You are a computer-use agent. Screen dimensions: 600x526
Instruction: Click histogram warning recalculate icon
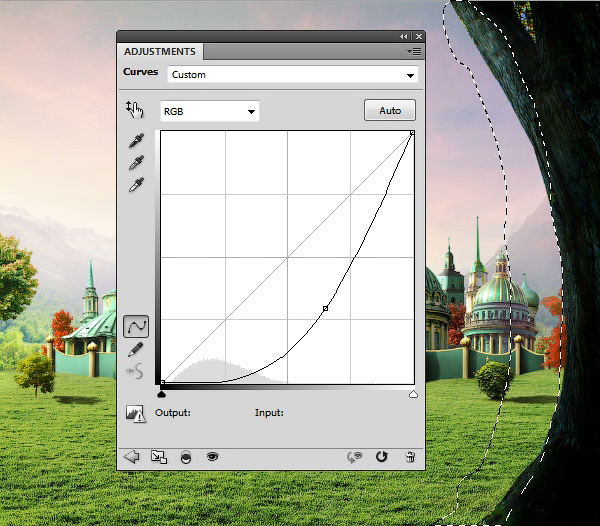(135, 414)
